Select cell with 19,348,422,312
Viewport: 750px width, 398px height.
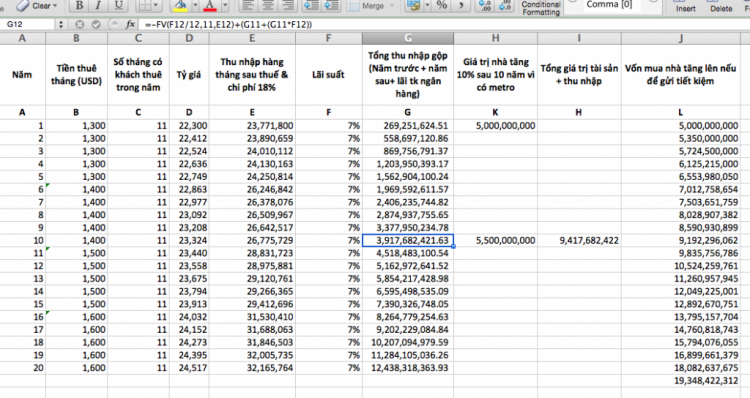(x=681, y=381)
